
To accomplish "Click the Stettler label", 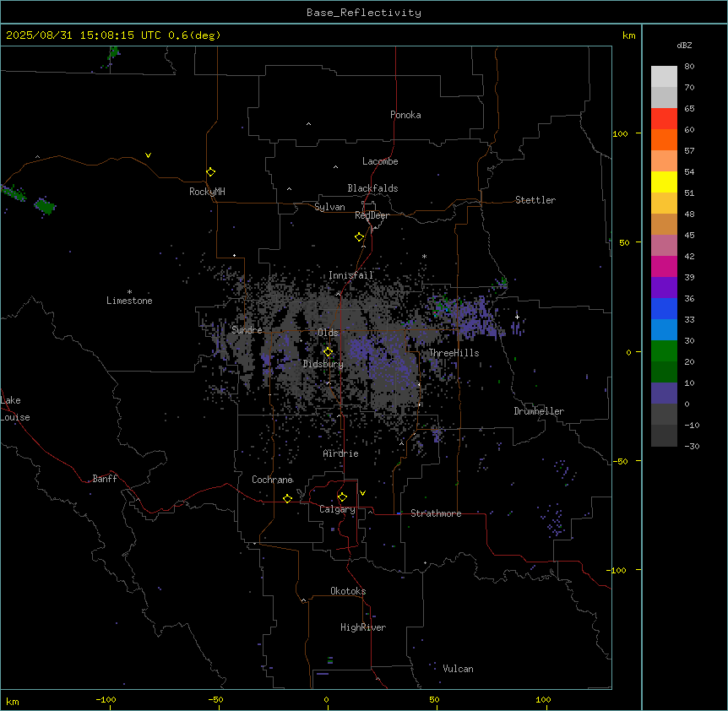I will [x=535, y=200].
